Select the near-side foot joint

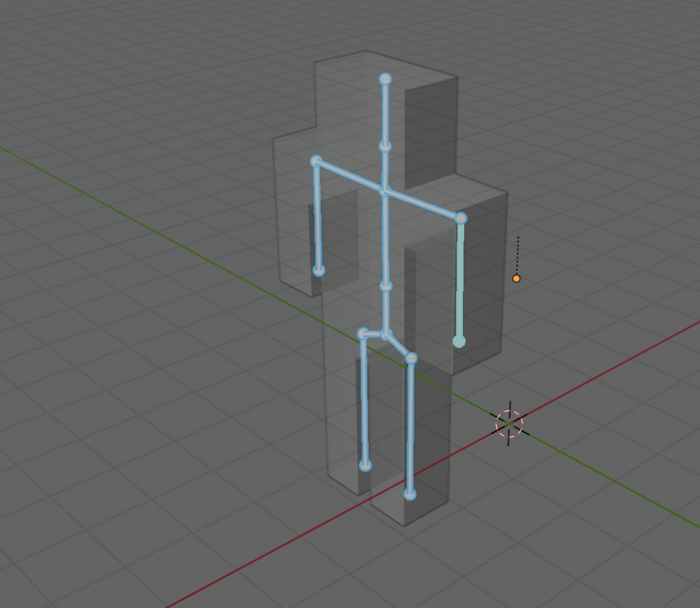point(409,494)
